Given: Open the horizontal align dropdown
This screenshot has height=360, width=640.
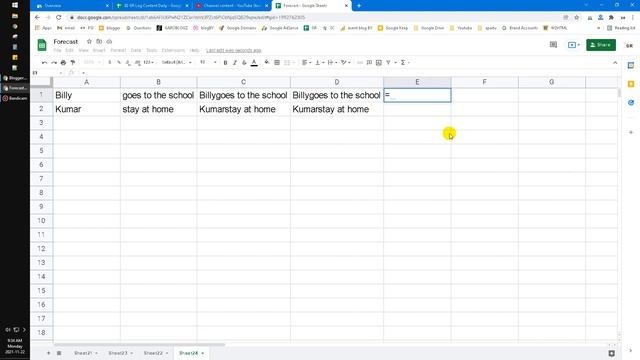Looking at the screenshot, I should (306, 62).
